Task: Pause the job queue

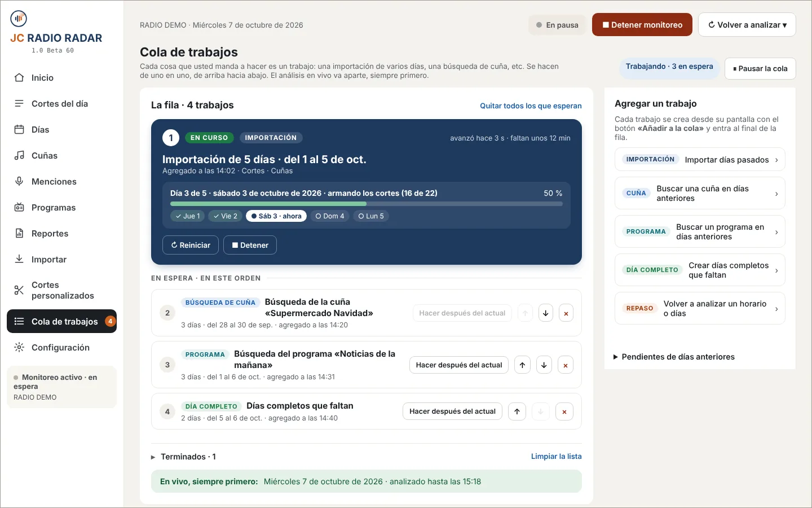Action: click(x=760, y=69)
